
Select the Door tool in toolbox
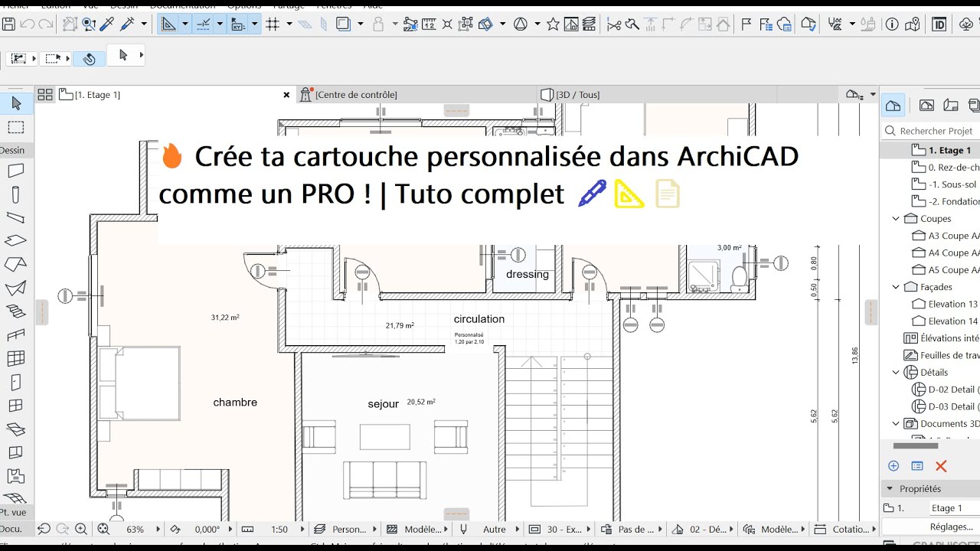[16, 382]
